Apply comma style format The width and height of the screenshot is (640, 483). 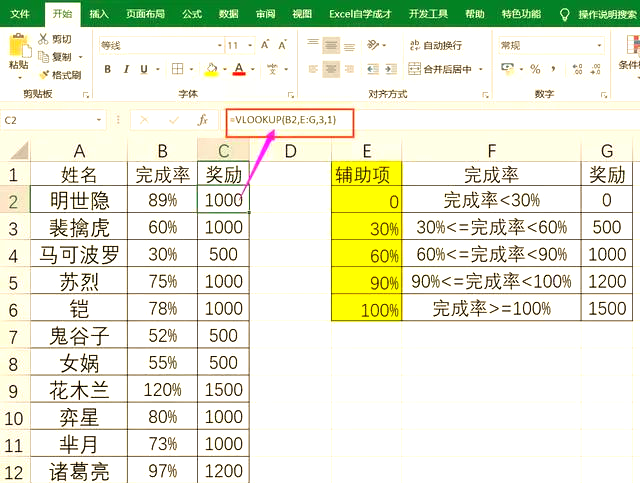(553, 69)
